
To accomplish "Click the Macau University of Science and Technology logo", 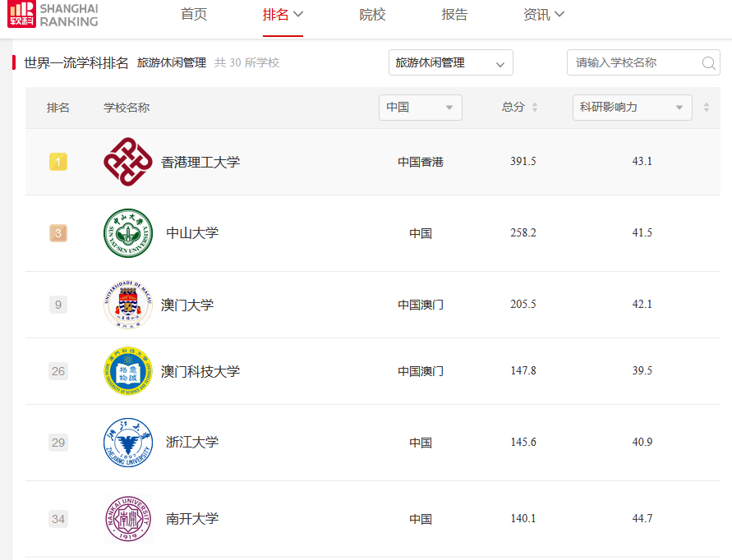I will (128, 371).
